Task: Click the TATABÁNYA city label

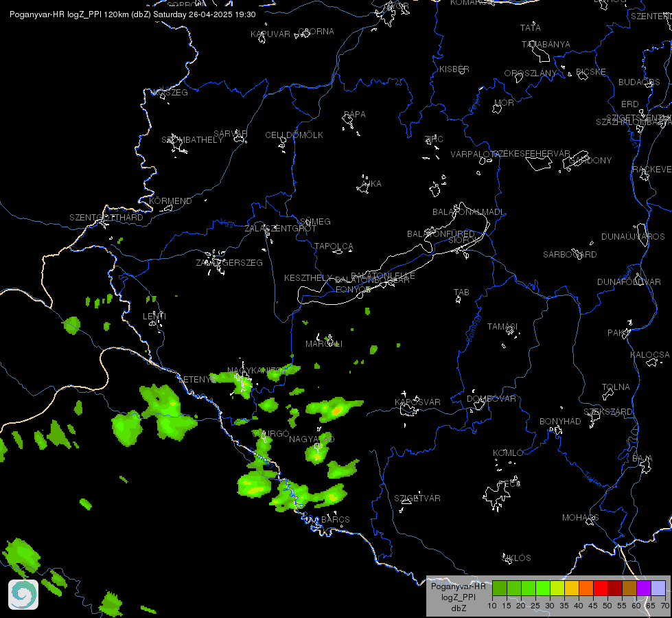Action: tap(546, 44)
